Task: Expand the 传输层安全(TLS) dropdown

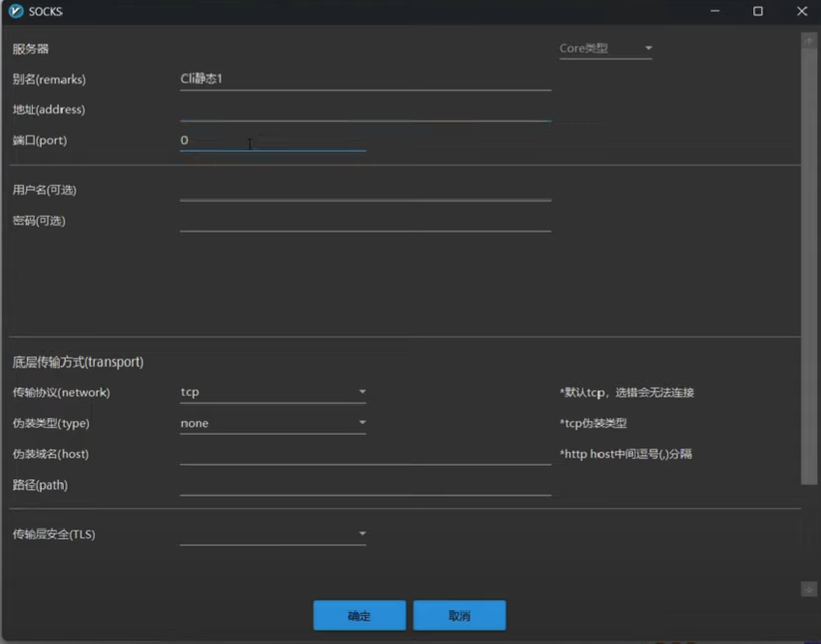Action: [x=272, y=534]
